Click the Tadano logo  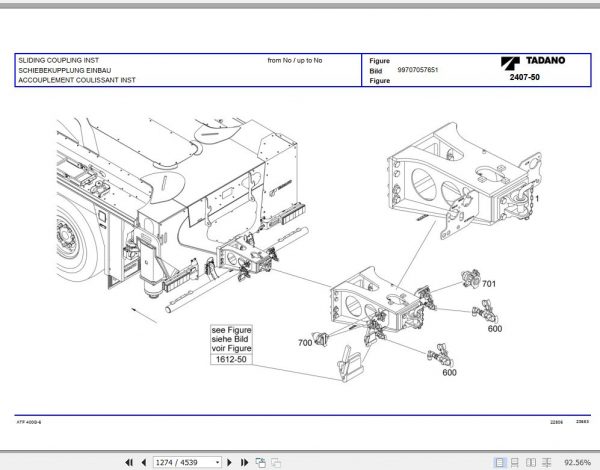[x=533, y=62]
